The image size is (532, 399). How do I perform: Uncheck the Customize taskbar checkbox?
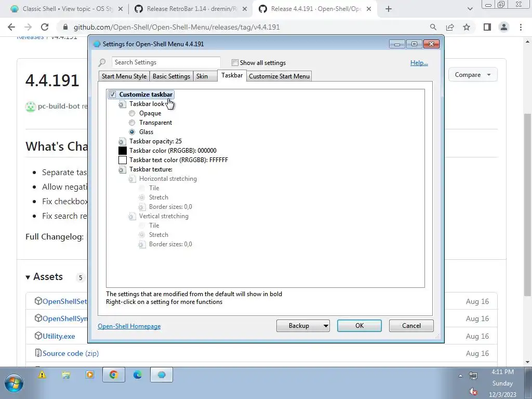(x=112, y=95)
